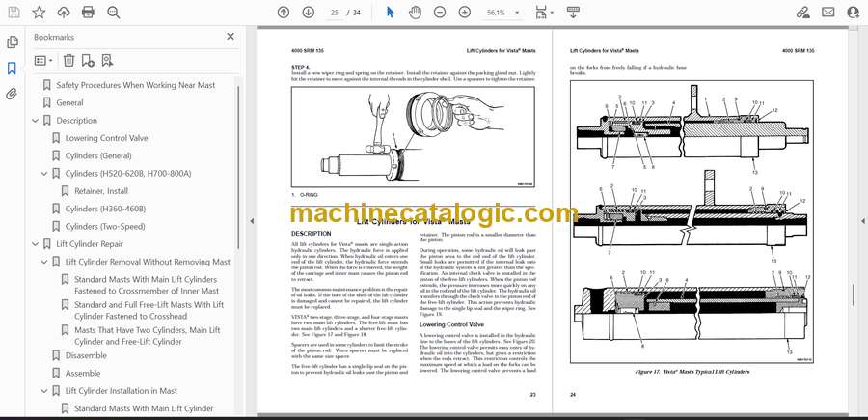Collapse the left panel using the arrow handle

pos(252,220)
